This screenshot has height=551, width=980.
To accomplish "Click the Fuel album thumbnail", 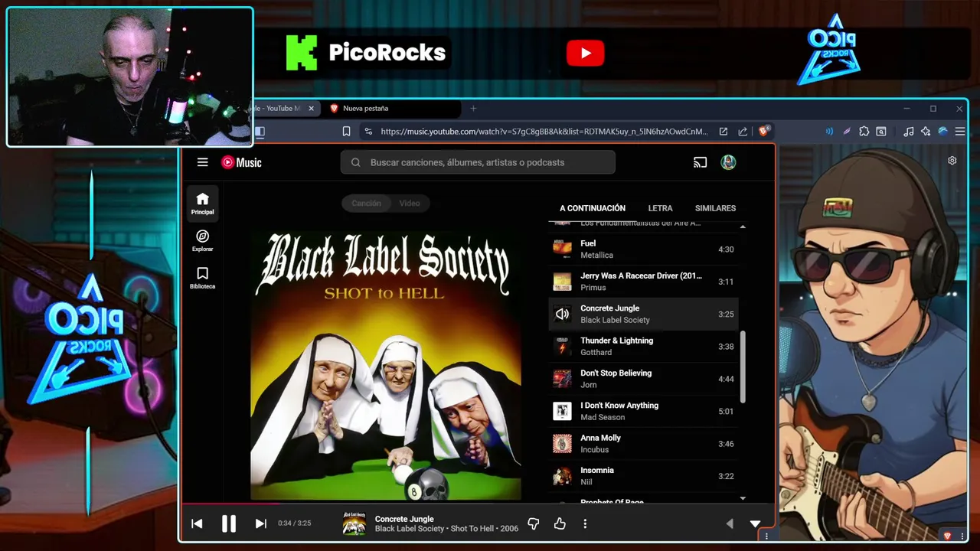I will (x=562, y=249).
